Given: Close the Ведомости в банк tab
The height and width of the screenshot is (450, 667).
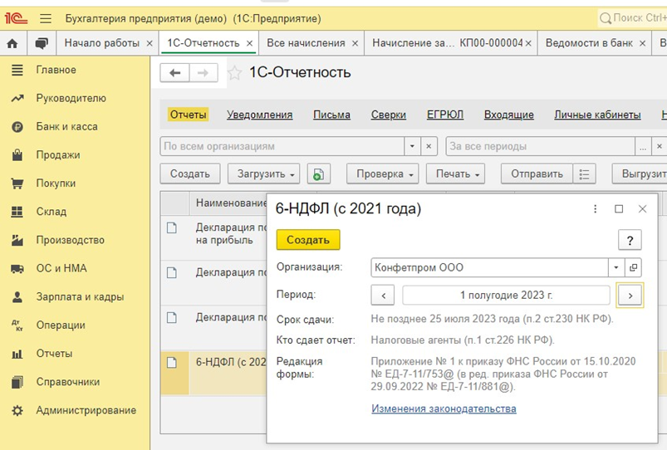Looking at the screenshot, I should pyautogui.click(x=642, y=43).
